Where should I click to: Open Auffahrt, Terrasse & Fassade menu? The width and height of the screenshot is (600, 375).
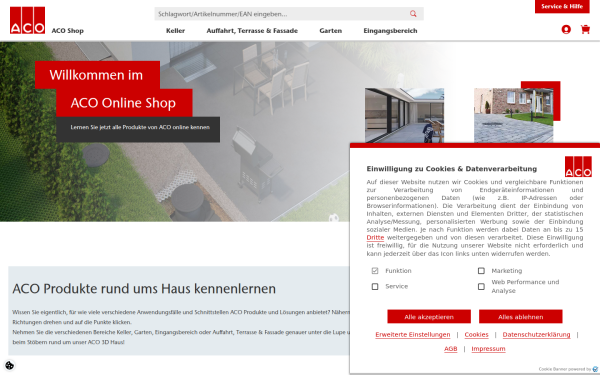(252, 31)
